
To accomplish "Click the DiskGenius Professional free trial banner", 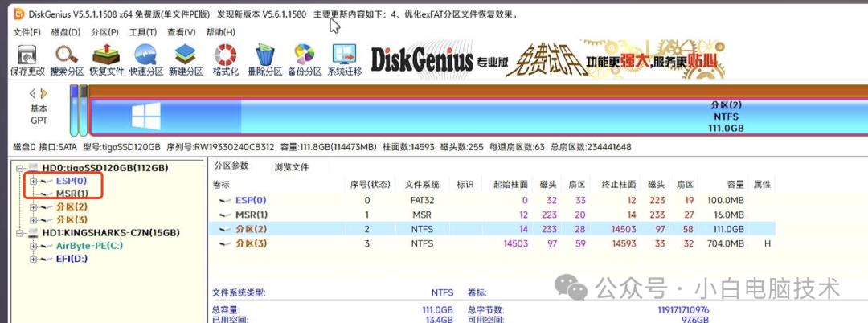I will (x=547, y=61).
